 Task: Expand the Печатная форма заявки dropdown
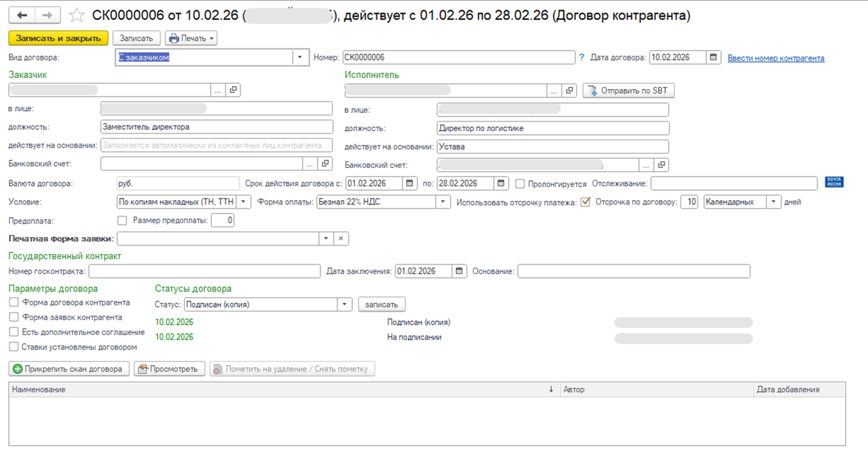(x=326, y=238)
